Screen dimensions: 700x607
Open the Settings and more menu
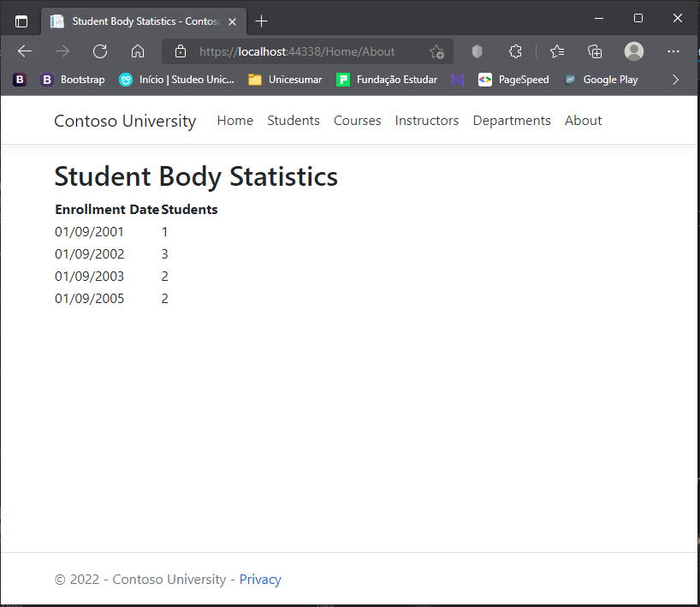tap(673, 51)
